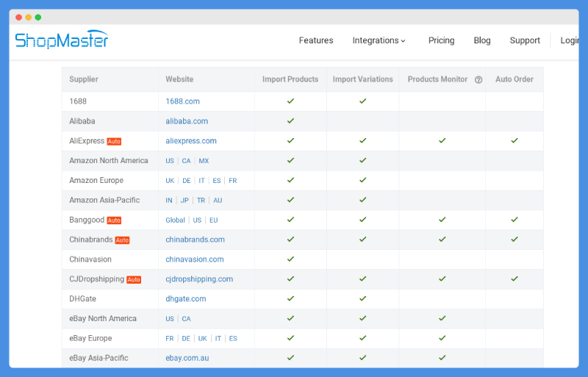Click the Chinabrands Products Monitor checkmark
588x377 pixels.
click(x=442, y=239)
